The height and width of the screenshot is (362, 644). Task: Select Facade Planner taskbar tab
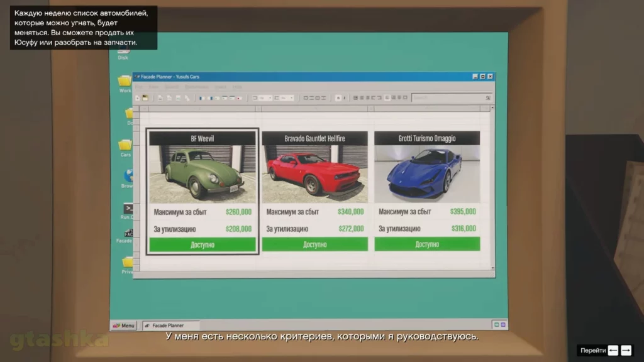[171, 326]
